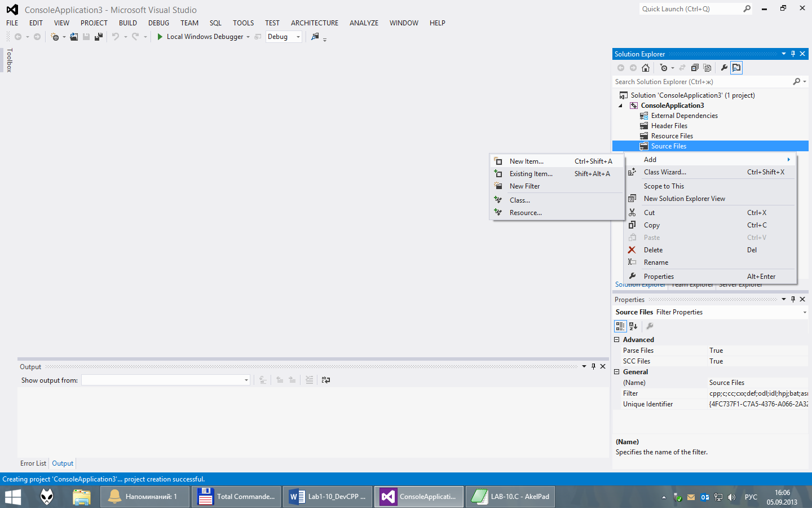Click the (Name) property value Source Files
Screen dimensions: 812x508
[758, 383]
